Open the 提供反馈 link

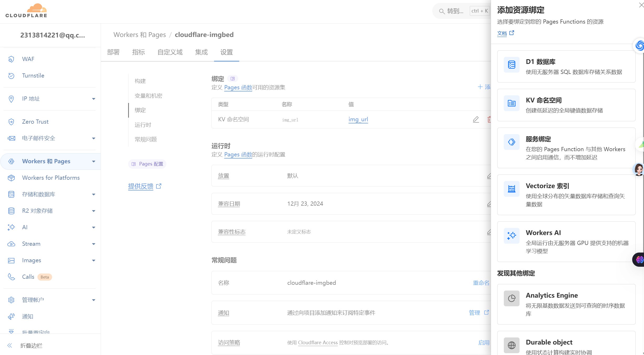point(145,186)
